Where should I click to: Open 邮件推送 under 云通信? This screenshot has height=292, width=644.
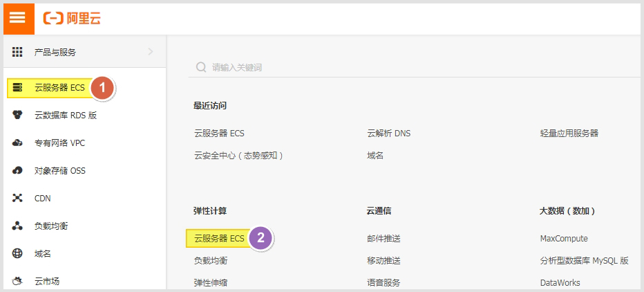click(383, 239)
